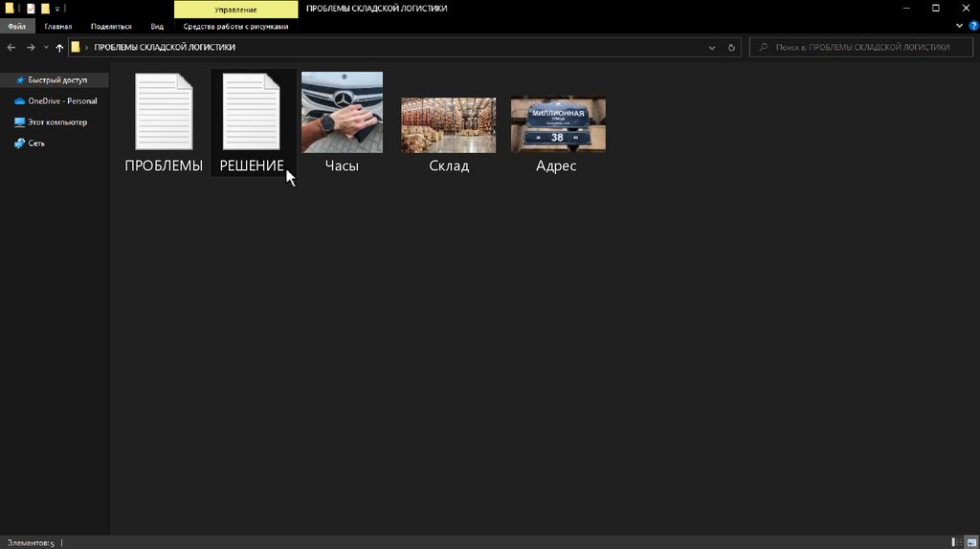Screen dimensions: 980x549
Task: Click the Forward navigation arrow
Action: tap(31, 47)
